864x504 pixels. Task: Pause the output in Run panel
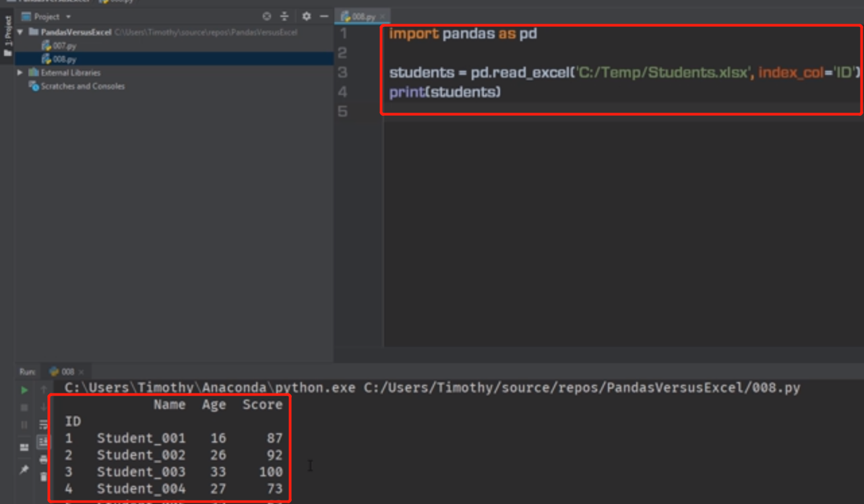[x=24, y=424]
